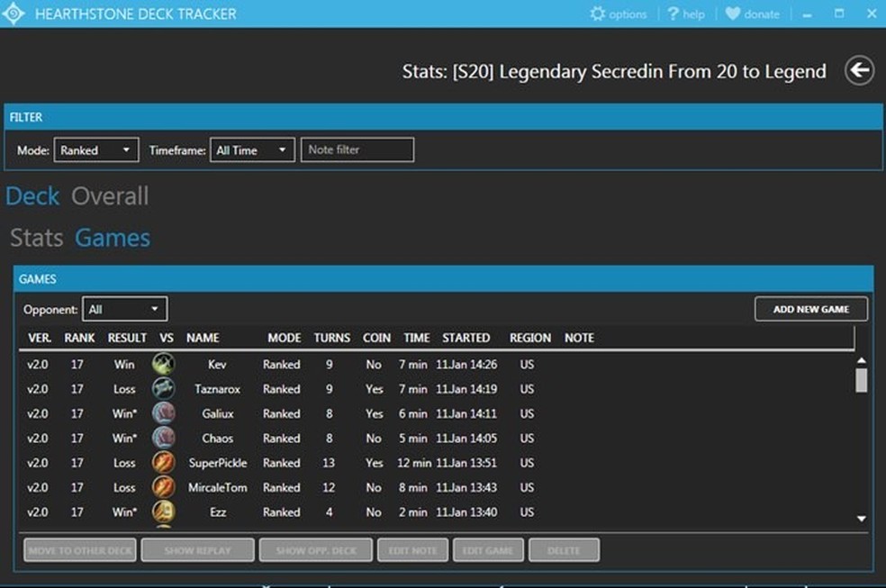Image resolution: width=886 pixels, height=588 pixels.
Task: Click the back arrow next to Stats title
Action: [860, 70]
